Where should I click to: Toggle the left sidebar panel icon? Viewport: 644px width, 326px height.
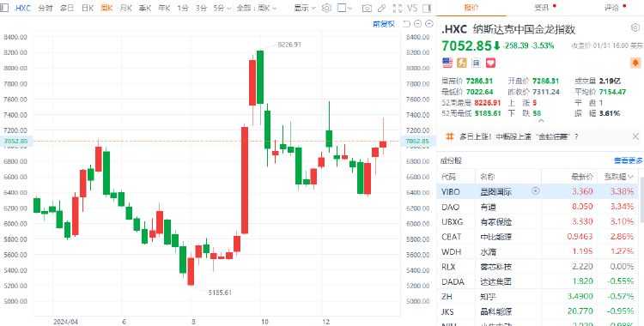4,8
